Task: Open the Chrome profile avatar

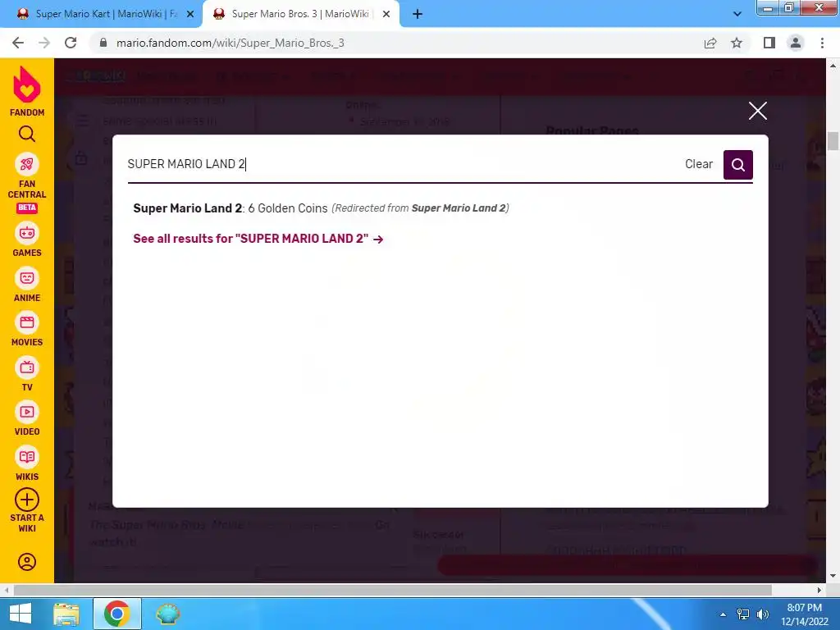Action: tap(796, 43)
